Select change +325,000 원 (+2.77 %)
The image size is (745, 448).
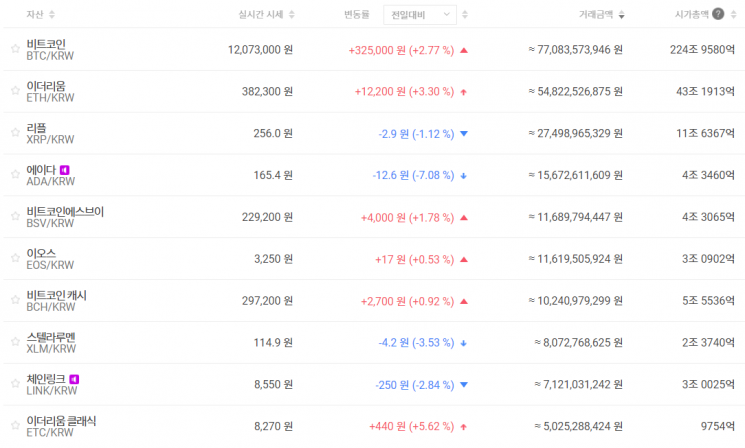[x=401, y=50]
